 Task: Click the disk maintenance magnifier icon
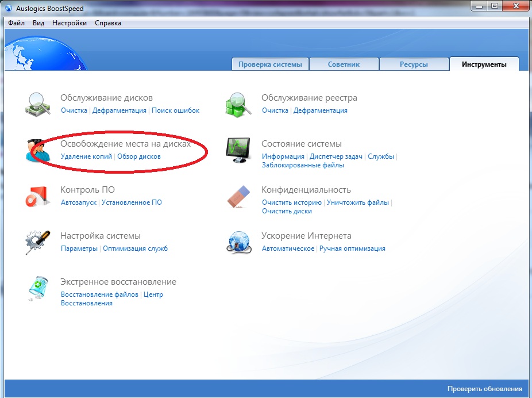(38, 104)
